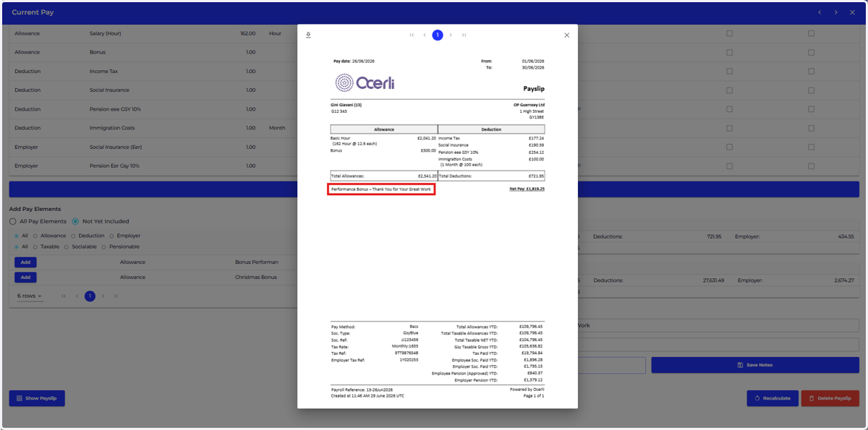Click the Add Pay Elements heading

[35, 209]
